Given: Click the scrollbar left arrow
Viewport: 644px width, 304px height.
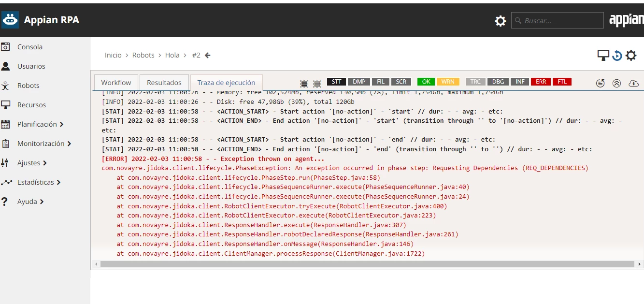Looking at the screenshot, I should point(97,264).
